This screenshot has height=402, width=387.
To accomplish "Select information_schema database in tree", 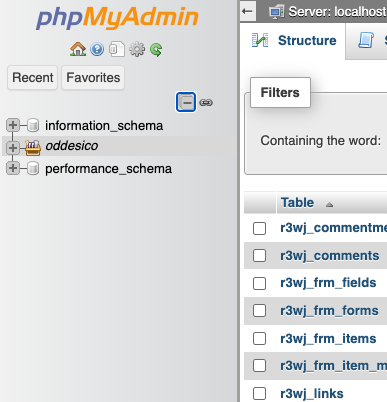I will [x=104, y=126].
